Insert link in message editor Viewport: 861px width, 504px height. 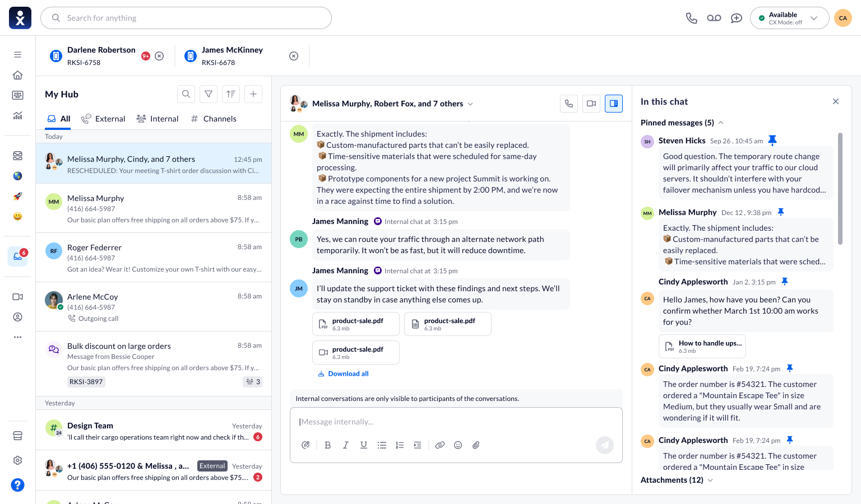(x=440, y=445)
